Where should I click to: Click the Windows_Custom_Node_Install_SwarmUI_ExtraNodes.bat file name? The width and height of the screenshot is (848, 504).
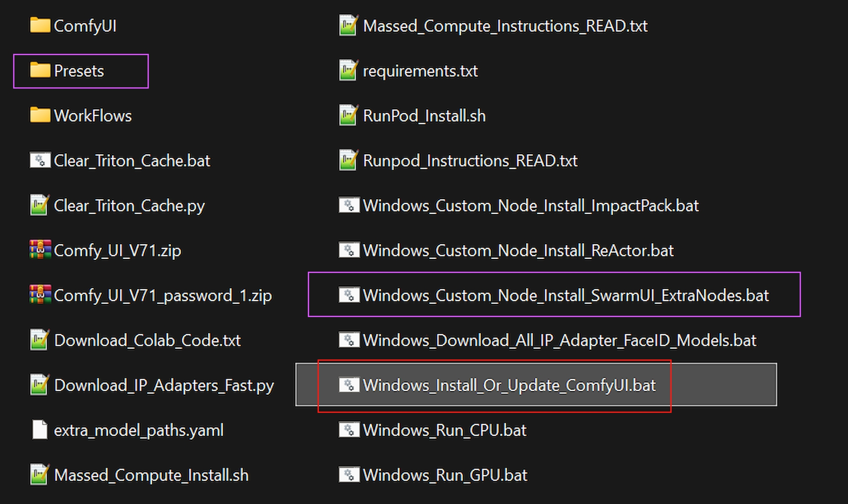pos(566,296)
